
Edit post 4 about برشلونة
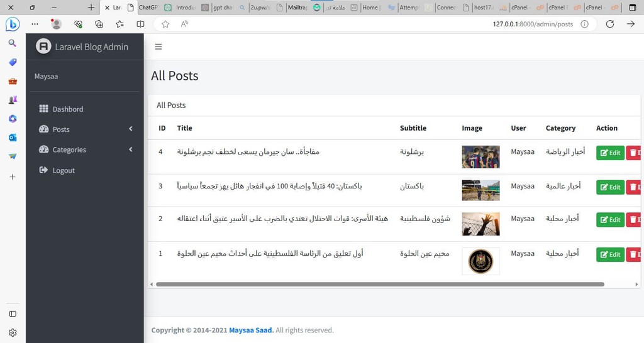pos(610,153)
